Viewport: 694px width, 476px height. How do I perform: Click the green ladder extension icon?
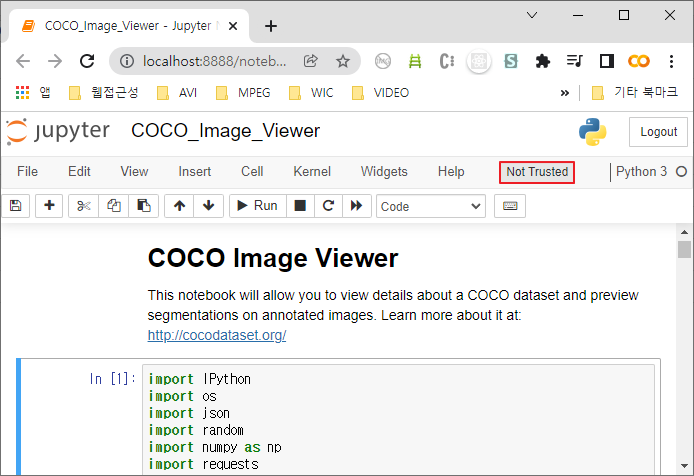coord(415,61)
